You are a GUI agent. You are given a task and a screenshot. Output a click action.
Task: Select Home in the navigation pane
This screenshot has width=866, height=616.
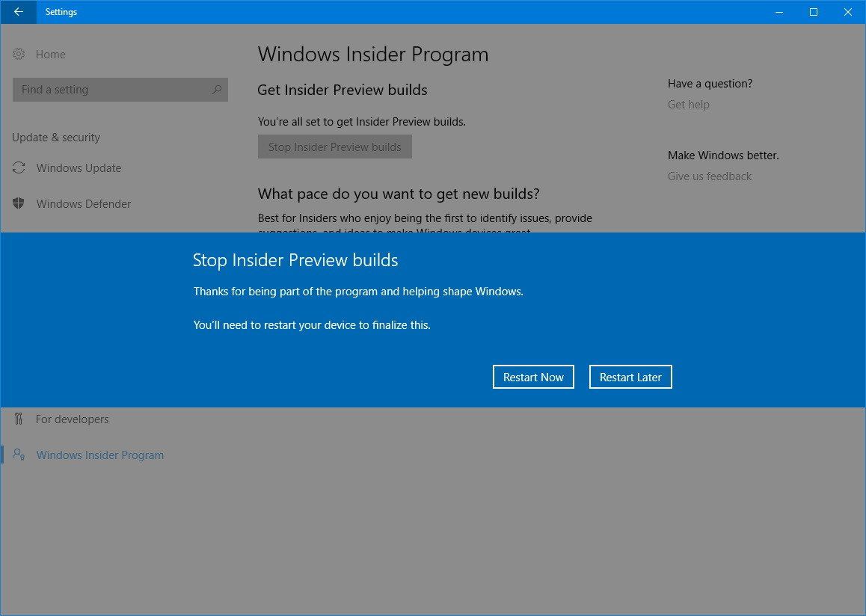coord(50,54)
